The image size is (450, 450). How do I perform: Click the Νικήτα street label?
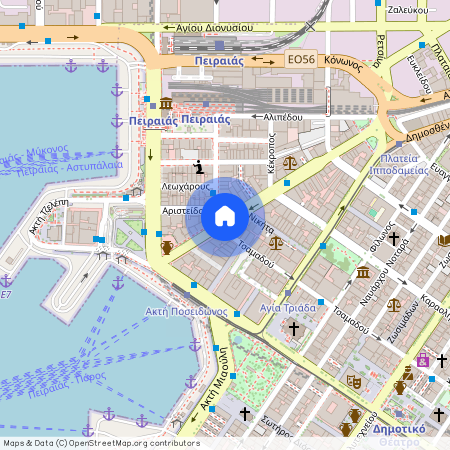coord(262,223)
